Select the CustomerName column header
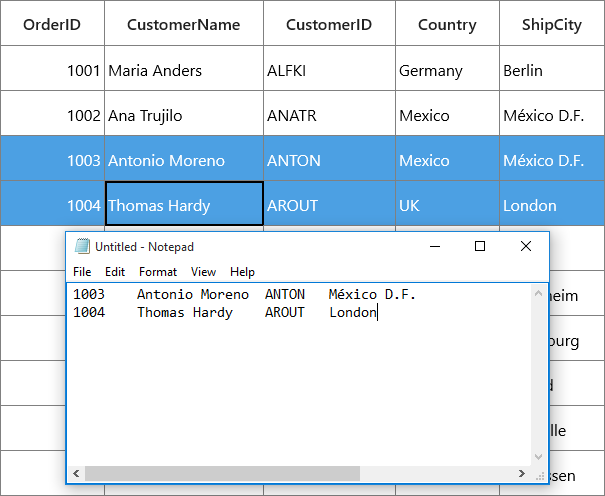Image resolution: width=605 pixels, height=496 pixels. (x=184, y=23)
